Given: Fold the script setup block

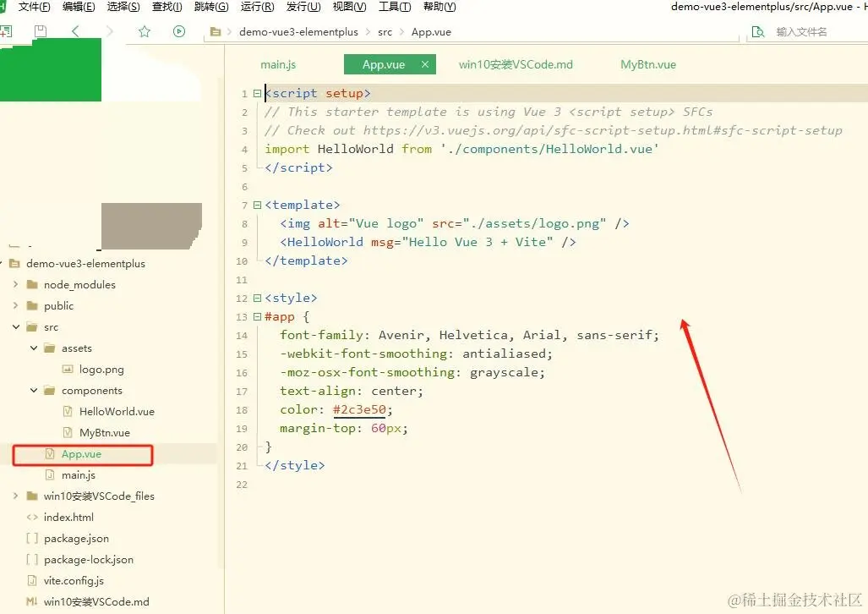Looking at the screenshot, I should (x=257, y=94).
